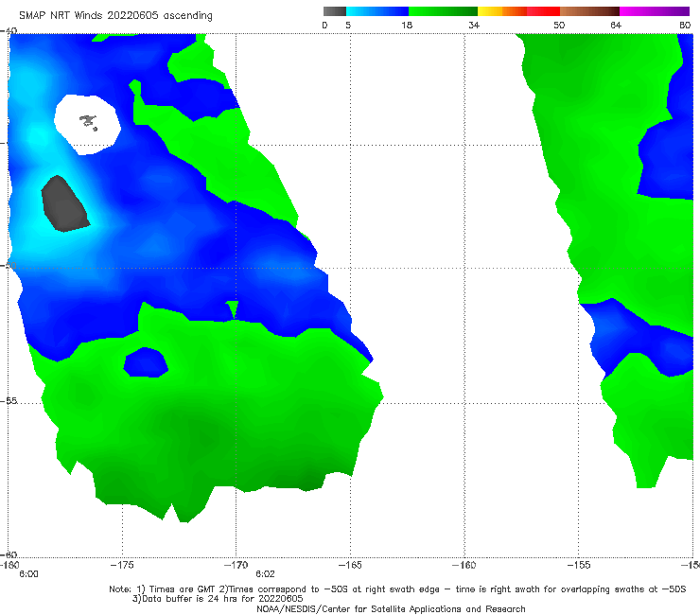The width and height of the screenshot is (700, 615).
Task: Click the small island inside the white gap
Action: 88,121
